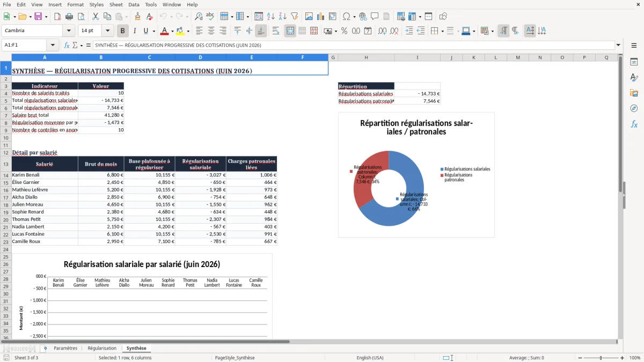644x362 pixels.
Task: Click the Print icon
Action: (69, 17)
